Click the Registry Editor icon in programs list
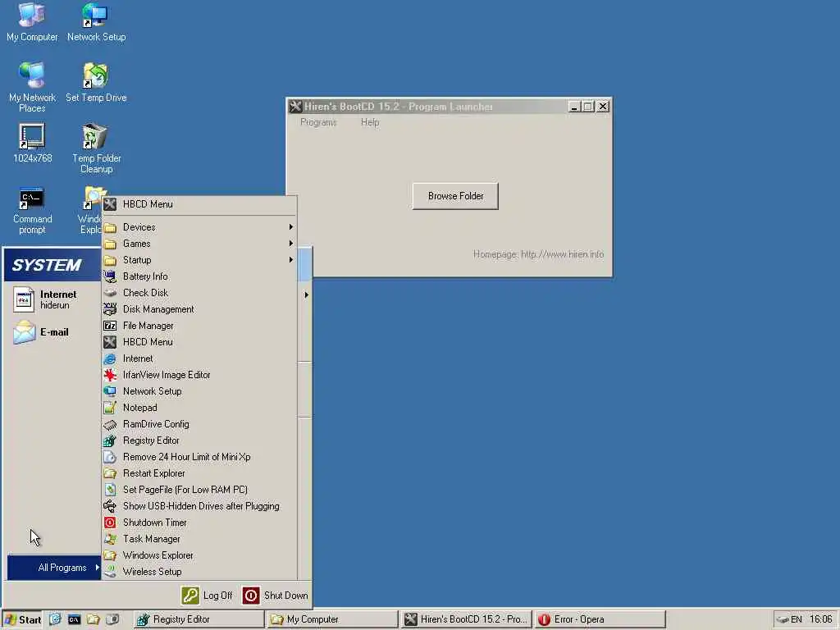 pos(110,441)
